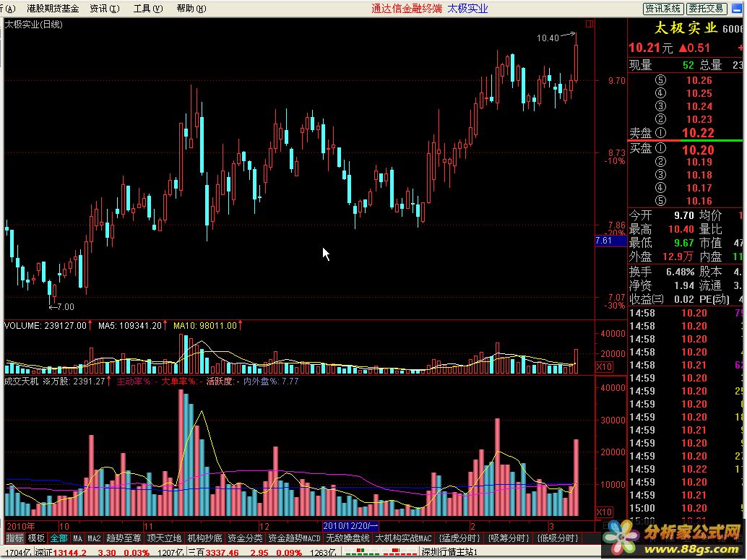Screen dimensions: 747x560
Task: Click the sell level ⑤ price 10.26
Action: [x=699, y=80]
